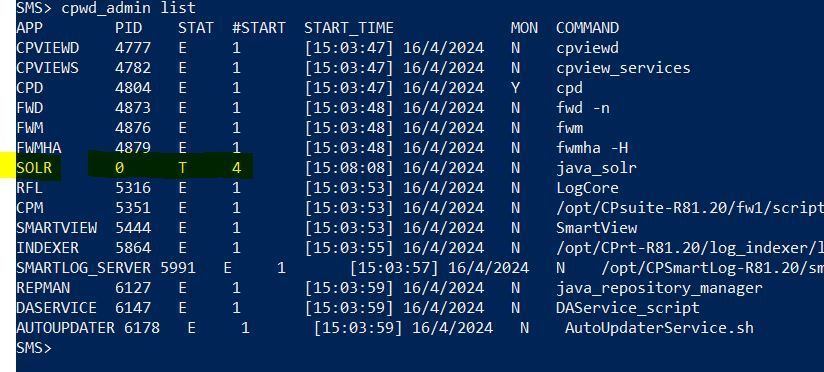This screenshot has height=372, width=824.
Task: Click PID value 5864
Action: click(x=133, y=247)
